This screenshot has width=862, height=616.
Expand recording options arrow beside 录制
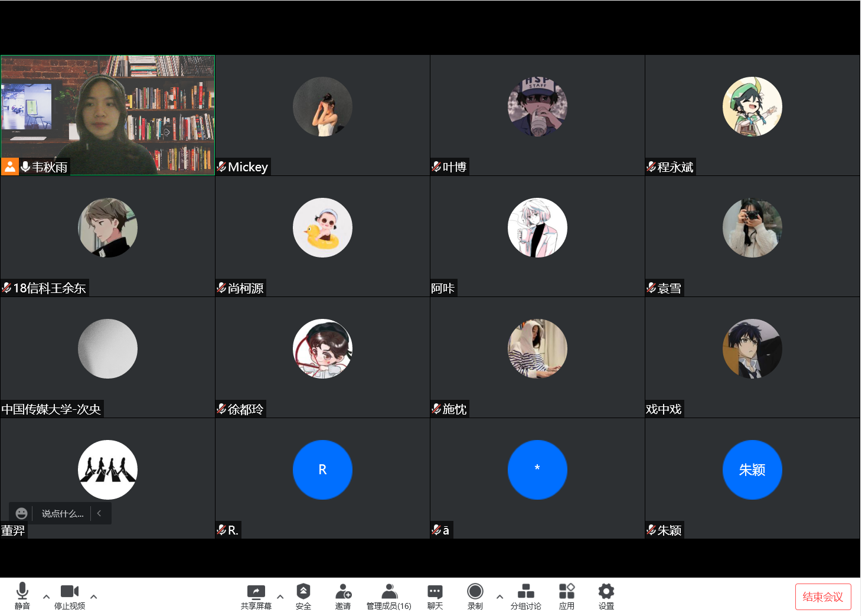pos(499,597)
